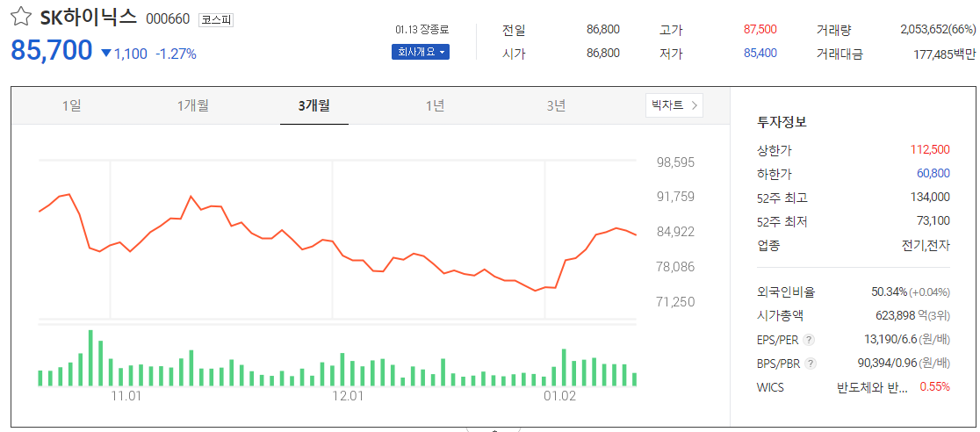980x432 pixels.
Task: Click the 98,595 price axis label
Action: 675,162
